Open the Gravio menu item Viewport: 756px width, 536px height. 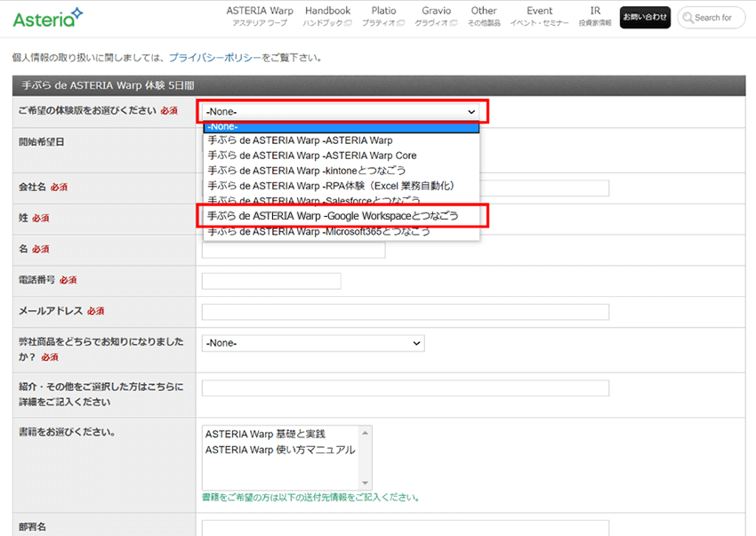click(x=436, y=16)
